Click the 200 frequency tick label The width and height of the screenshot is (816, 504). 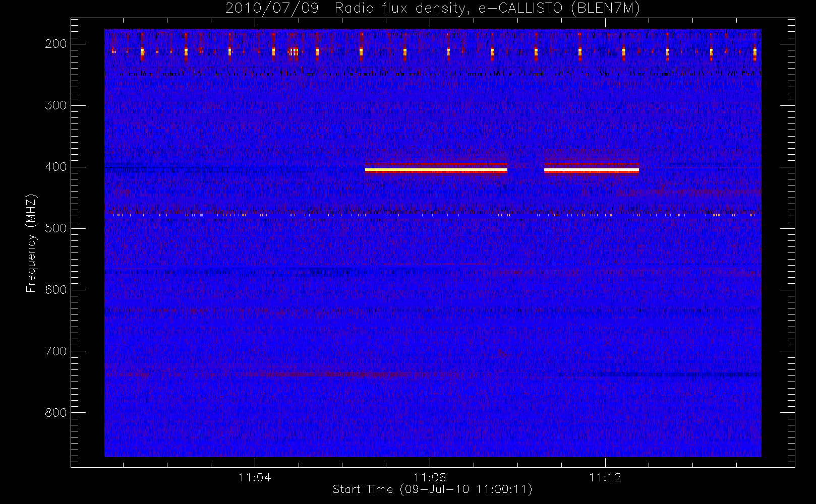56,44
